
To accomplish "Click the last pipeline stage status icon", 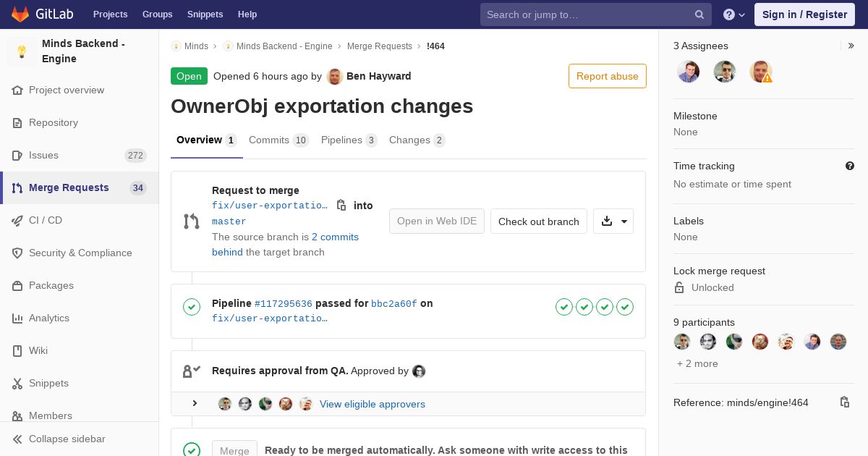I will (625, 307).
